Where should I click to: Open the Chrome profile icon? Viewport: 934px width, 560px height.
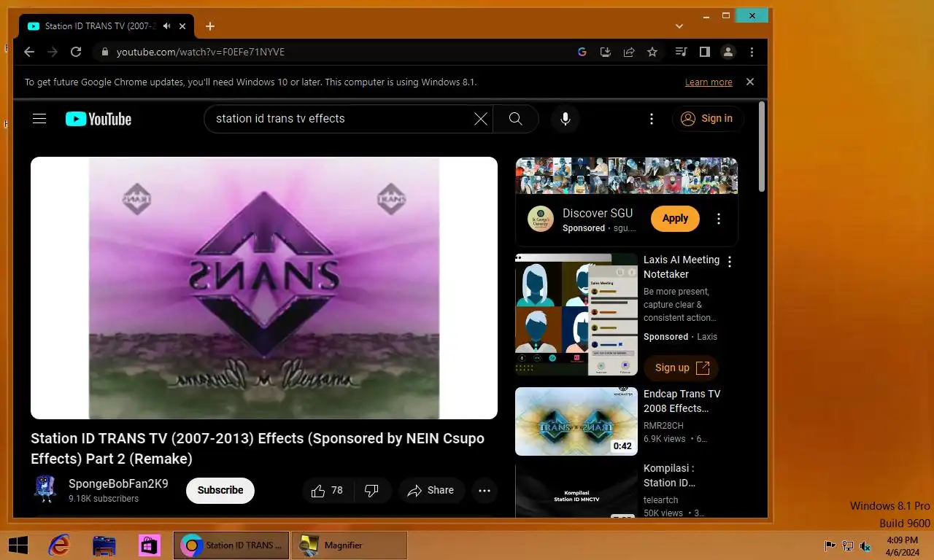point(727,52)
